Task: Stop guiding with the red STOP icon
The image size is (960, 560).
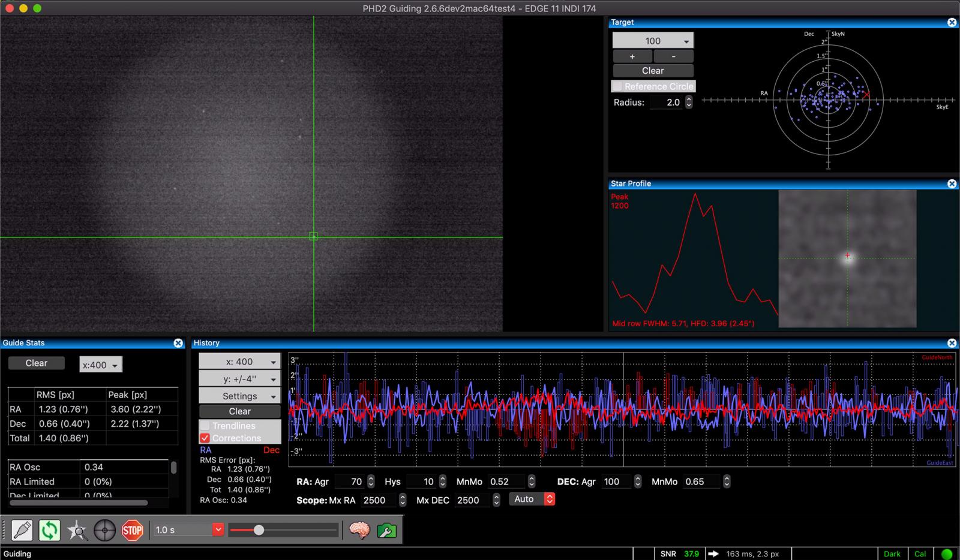Action: (132, 531)
